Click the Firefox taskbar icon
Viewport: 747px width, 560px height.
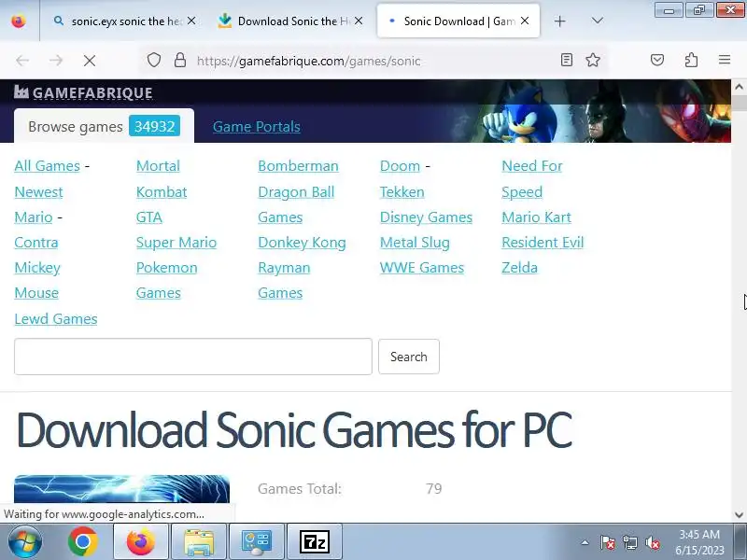[141, 541]
